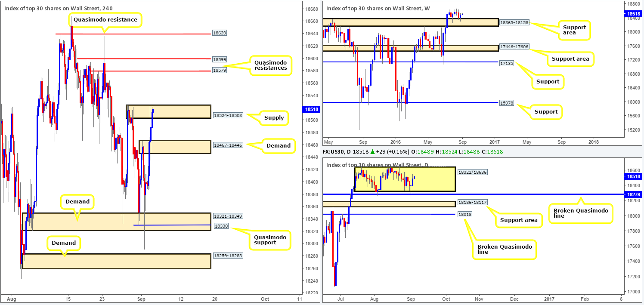644x305 pixels.
Task: Select the 18579 price label
Action: [220, 71]
